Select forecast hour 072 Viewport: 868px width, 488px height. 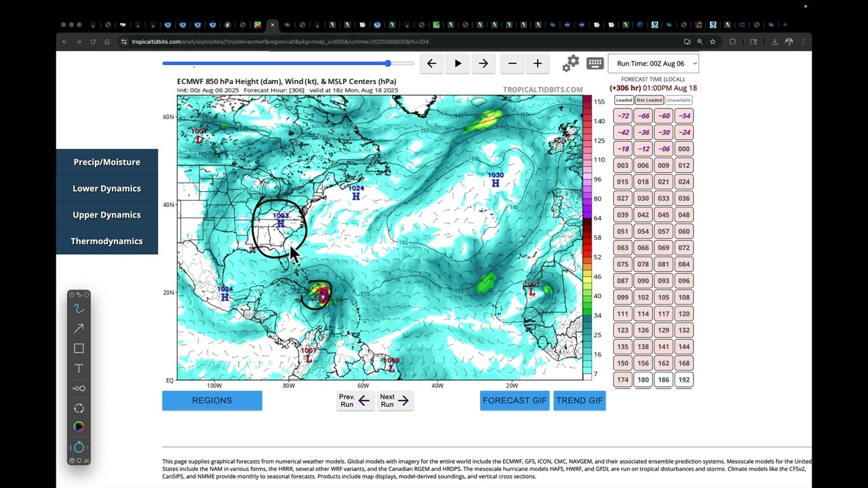click(684, 248)
